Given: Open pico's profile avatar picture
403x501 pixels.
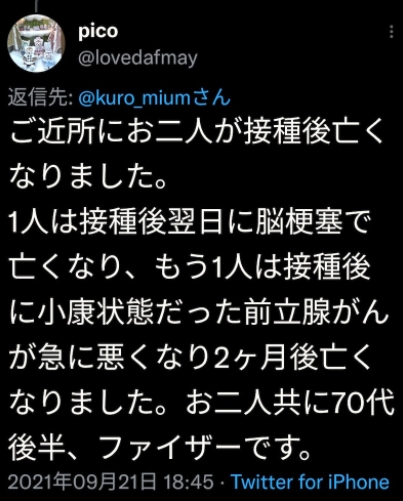Looking at the screenshot, I should (x=36, y=43).
